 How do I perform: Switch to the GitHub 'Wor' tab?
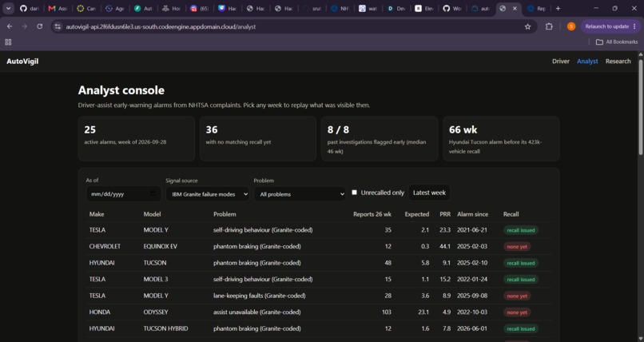[452, 8]
